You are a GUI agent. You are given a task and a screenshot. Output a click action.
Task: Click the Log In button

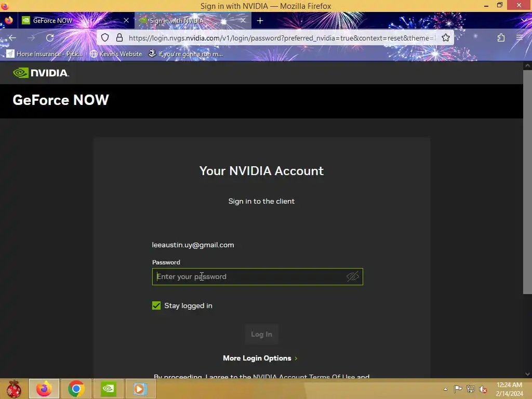click(x=262, y=334)
